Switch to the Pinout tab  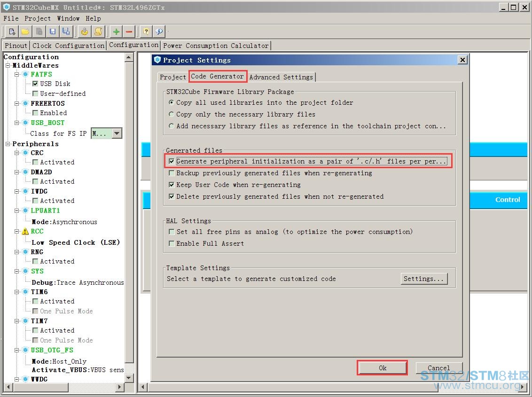[x=16, y=46]
